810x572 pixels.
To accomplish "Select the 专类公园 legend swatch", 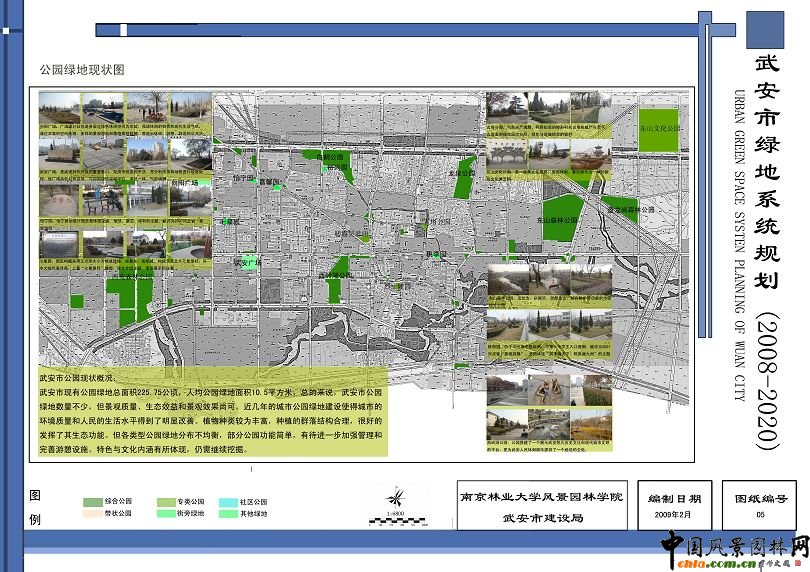I will click(x=165, y=501).
